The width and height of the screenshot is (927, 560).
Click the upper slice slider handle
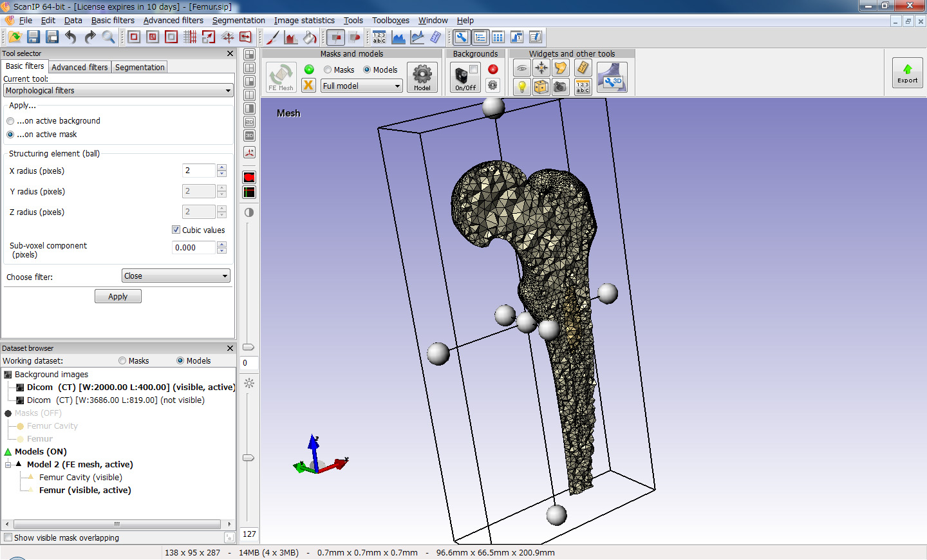[x=248, y=347]
